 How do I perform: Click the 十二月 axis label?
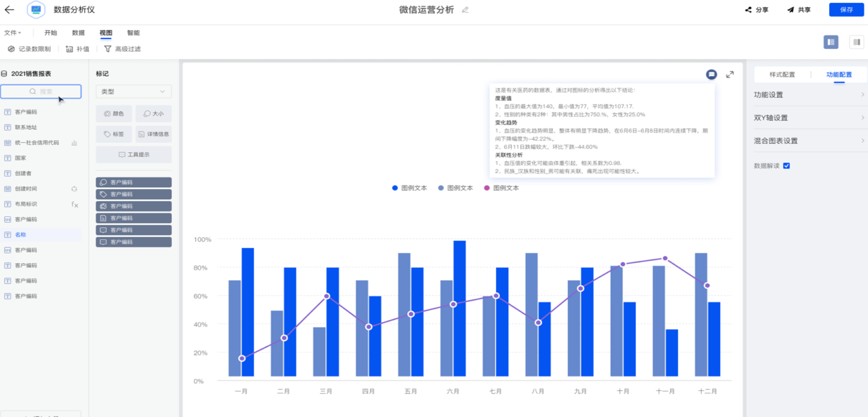tap(707, 391)
